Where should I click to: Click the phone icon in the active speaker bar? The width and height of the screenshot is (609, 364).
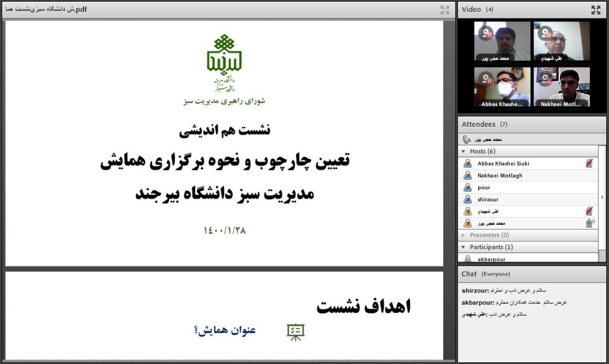tap(466, 139)
